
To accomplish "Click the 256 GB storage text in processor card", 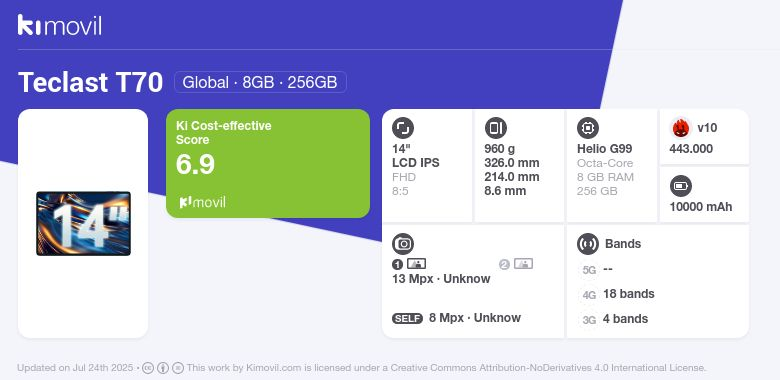I will 597,191.
